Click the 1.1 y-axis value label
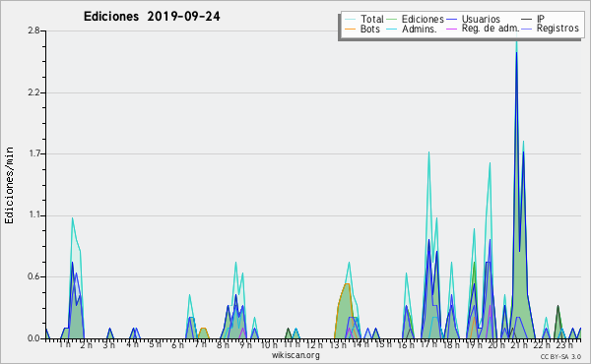The image size is (591, 364). 34,215
